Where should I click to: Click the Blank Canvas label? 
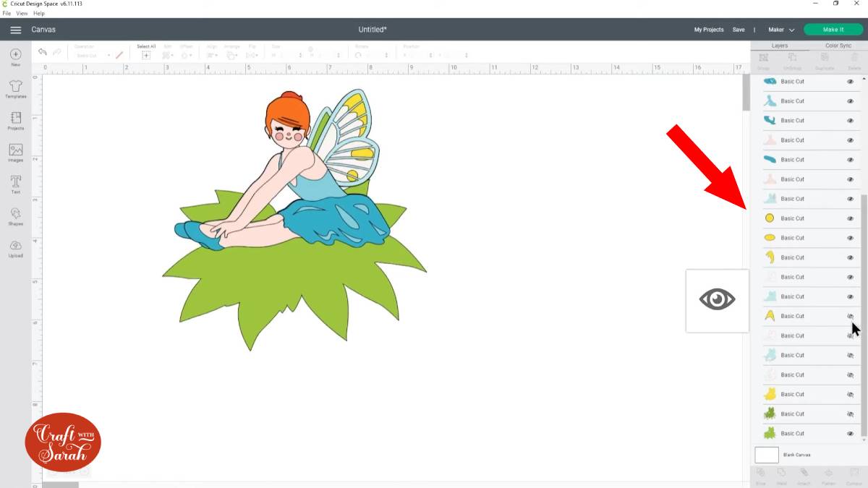tap(796, 455)
